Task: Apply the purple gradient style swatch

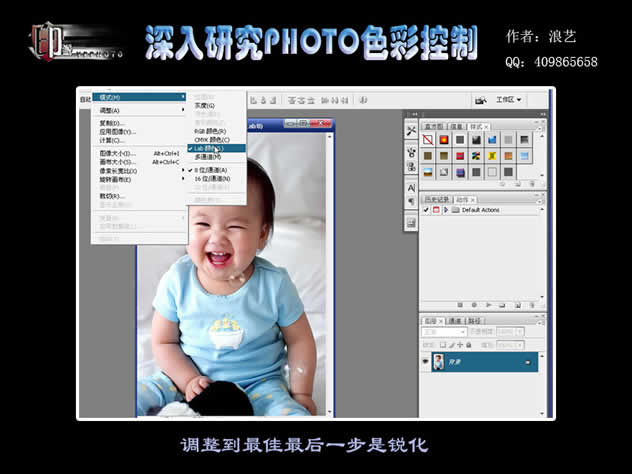Action: coord(460,172)
